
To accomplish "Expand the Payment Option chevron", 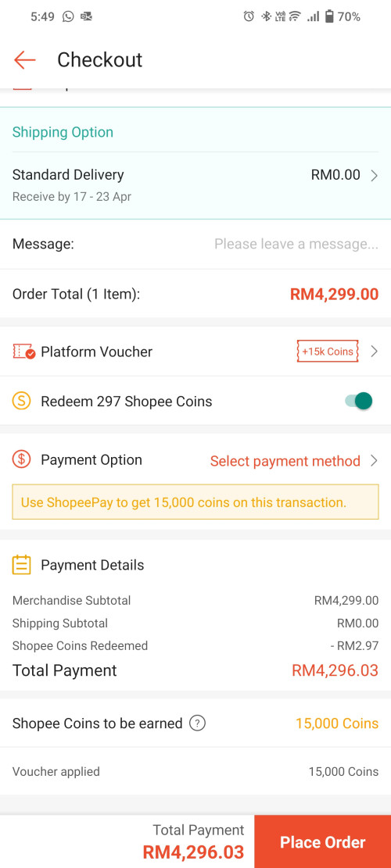I will pos(375,461).
